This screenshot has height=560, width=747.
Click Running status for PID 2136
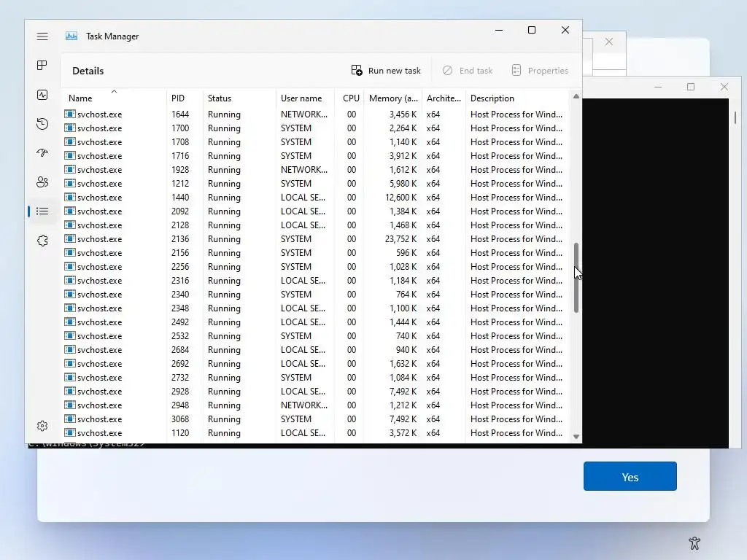tap(224, 238)
